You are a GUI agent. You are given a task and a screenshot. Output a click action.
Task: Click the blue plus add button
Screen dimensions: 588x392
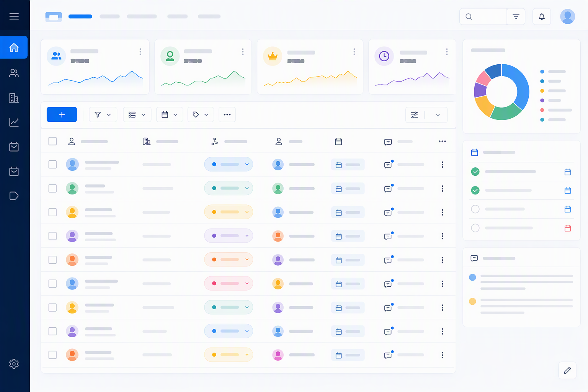[x=62, y=114]
